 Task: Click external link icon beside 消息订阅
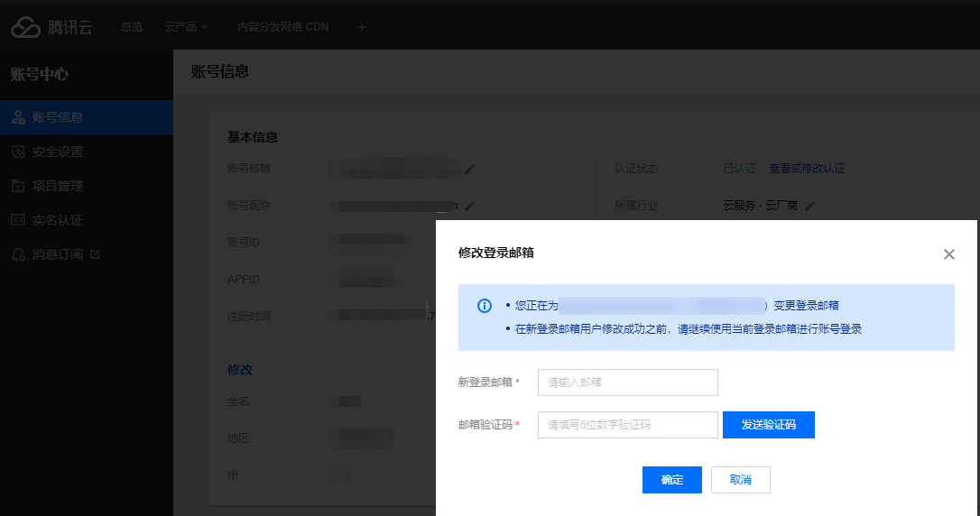[95, 254]
